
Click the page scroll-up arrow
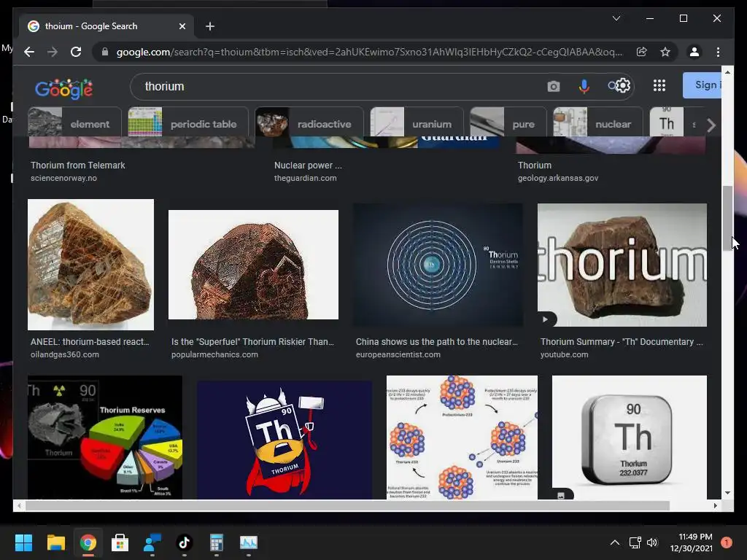727,72
